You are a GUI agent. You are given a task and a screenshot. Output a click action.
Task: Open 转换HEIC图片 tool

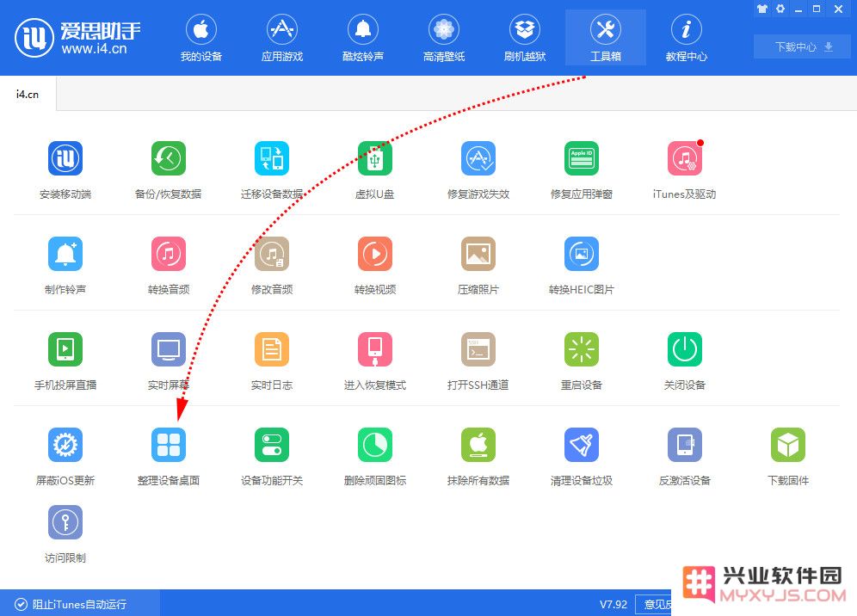582,254
